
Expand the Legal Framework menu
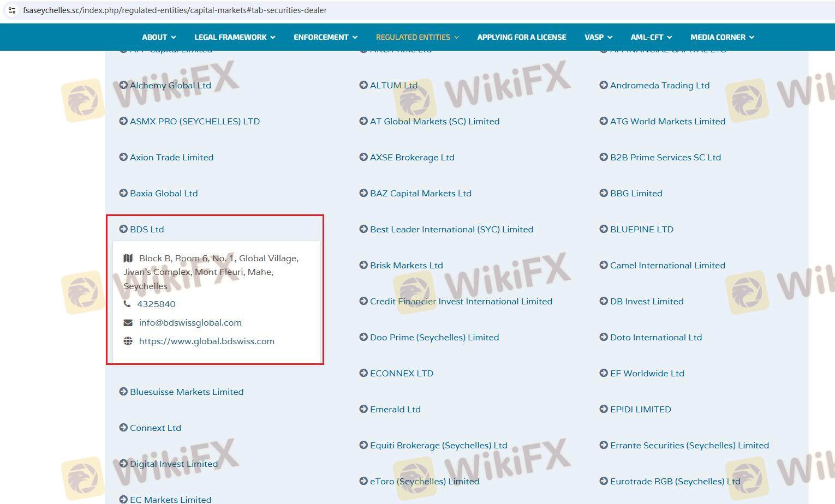coord(235,37)
